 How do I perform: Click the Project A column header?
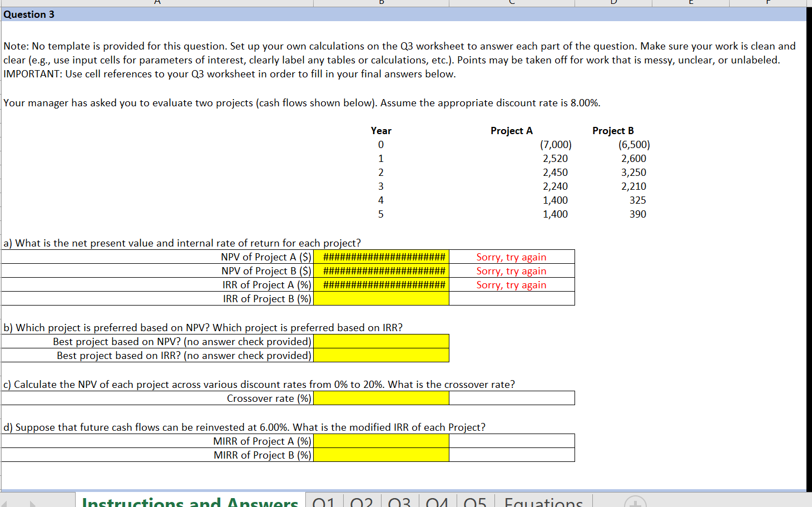pos(512,131)
